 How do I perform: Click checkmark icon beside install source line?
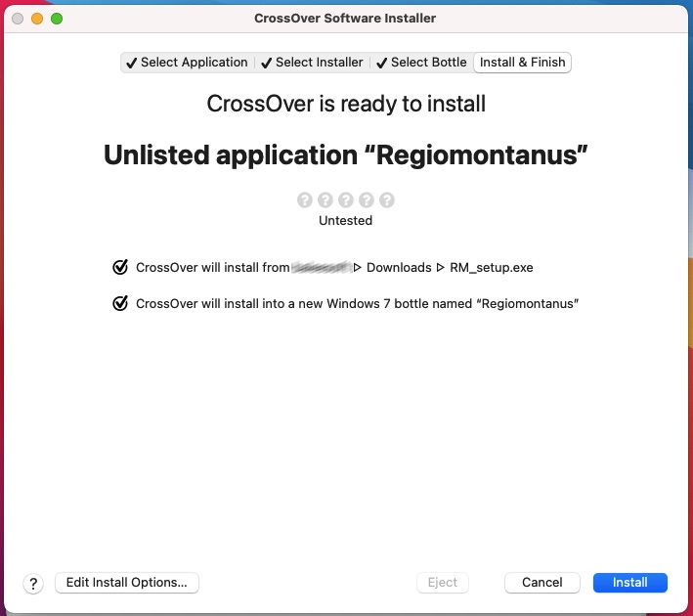point(120,267)
